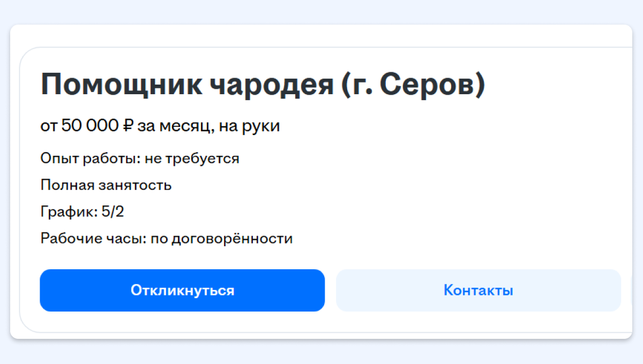Click the word 'от' before the salary
The image size is (643, 364).
[49, 126]
